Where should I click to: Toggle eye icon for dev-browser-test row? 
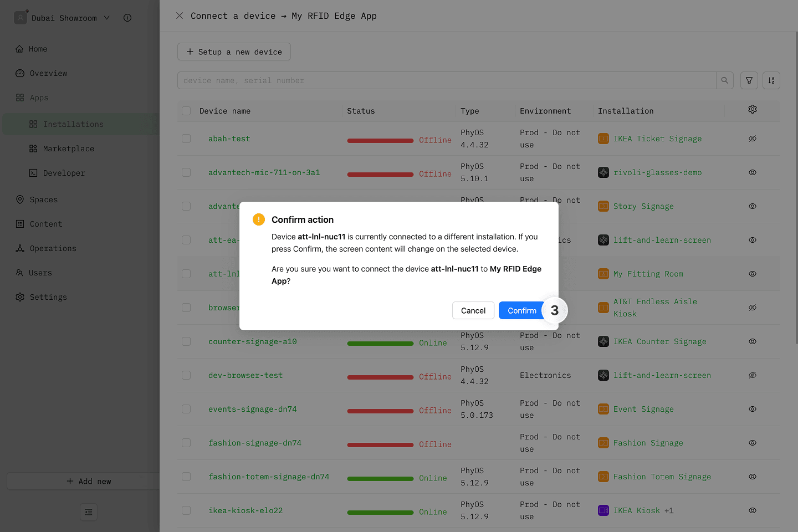[753, 375]
